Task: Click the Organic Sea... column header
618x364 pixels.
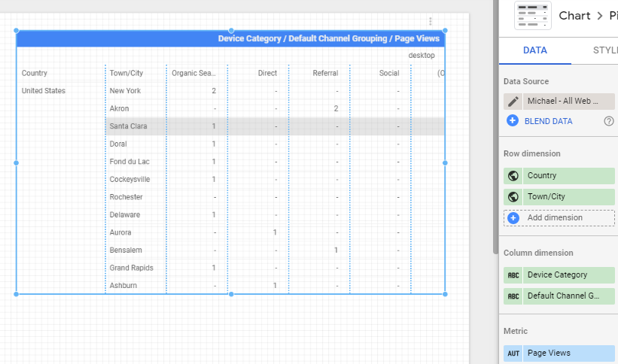Action: [x=193, y=73]
